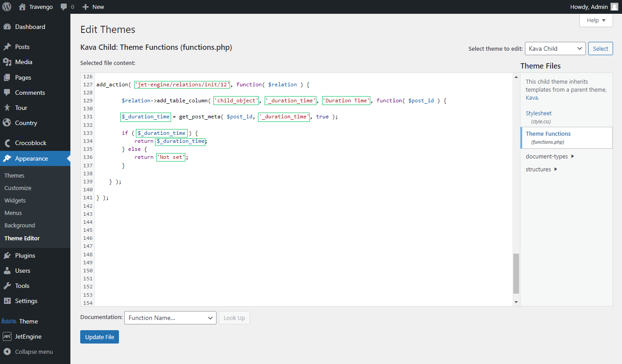The image size is (622, 364).
Task: Click line number 141 in gutter
Action: tap(88, 198)
